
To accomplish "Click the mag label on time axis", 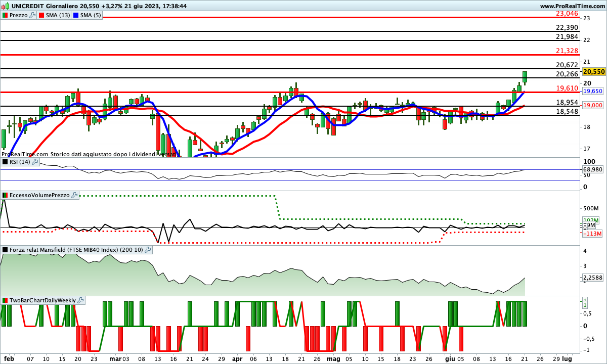I will [333, 358].
